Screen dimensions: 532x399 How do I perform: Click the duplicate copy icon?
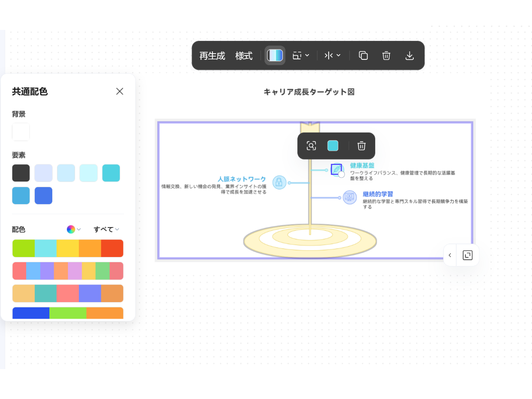363,56
